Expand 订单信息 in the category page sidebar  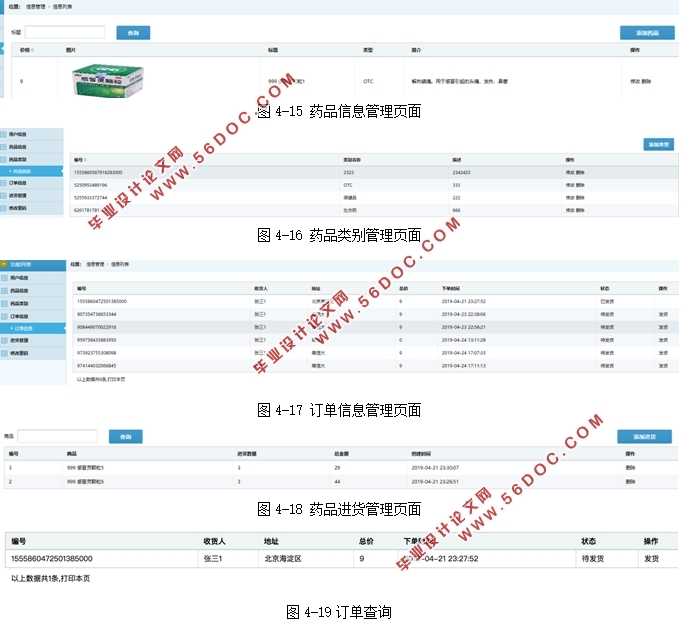coord(20,184)
